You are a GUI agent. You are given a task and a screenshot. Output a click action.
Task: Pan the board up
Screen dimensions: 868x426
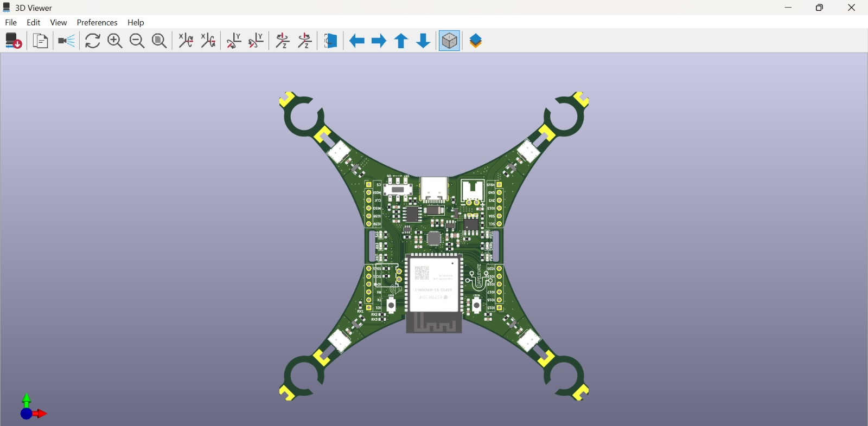click(401, 41)
